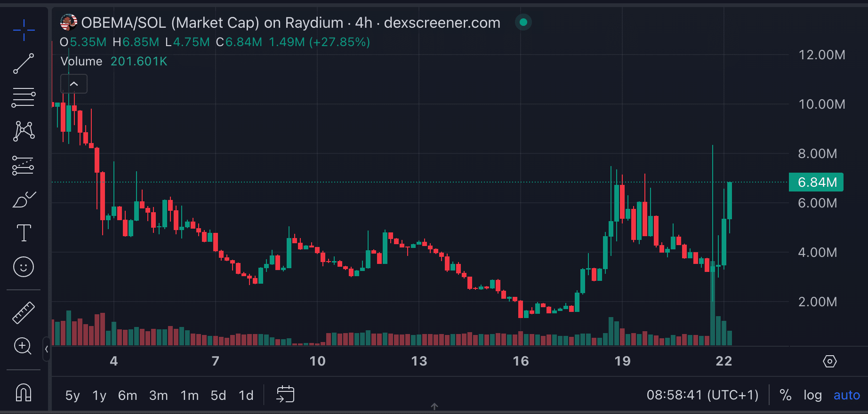Choose the XABCD pattern tool
868x414 pixels.
(x=24, y=131)
